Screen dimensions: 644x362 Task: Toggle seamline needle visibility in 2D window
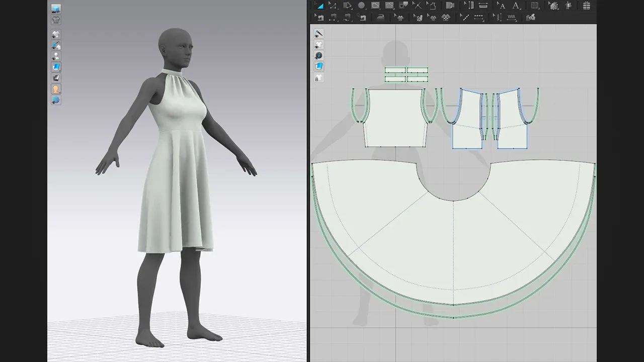coord(319,33)
